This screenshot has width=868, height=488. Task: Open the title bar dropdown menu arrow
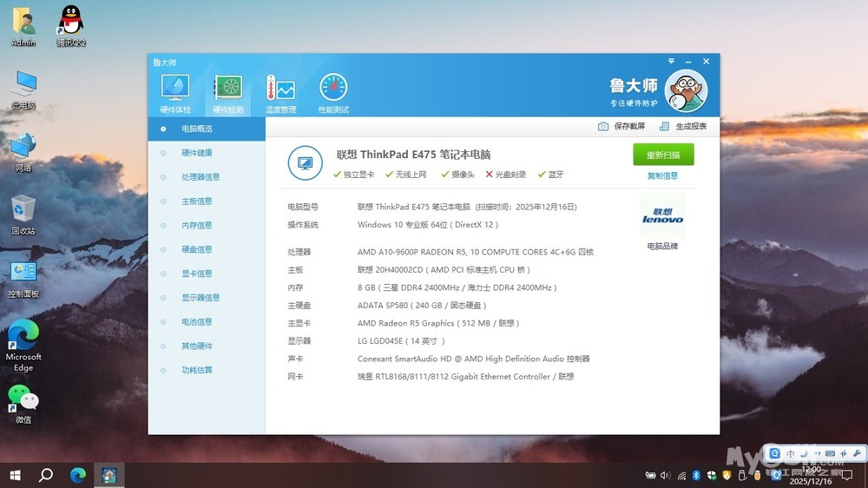[671, 62]
